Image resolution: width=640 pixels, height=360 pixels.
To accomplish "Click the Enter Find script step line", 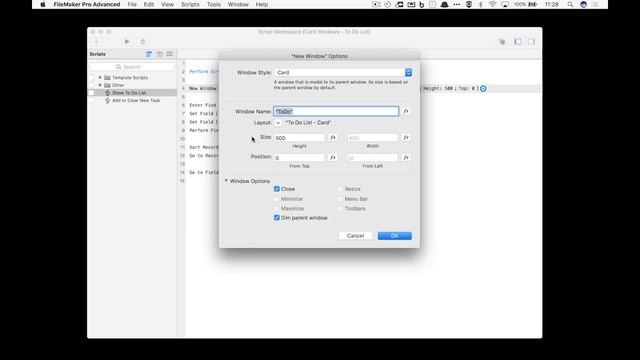I will (x=202, y=105).
